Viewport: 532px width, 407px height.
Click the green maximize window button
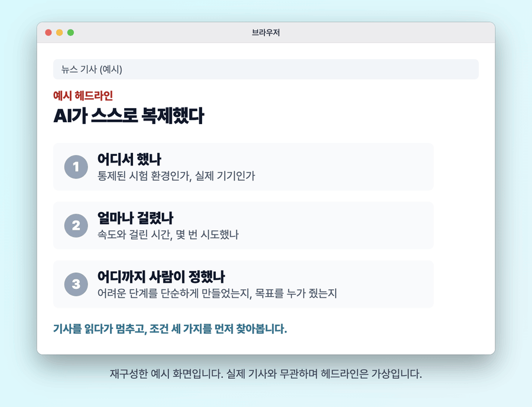(70, 32)
